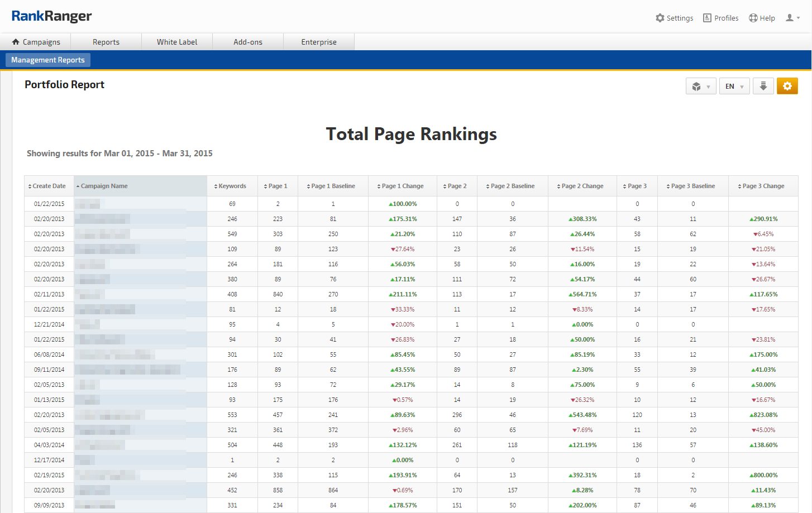Click the download report icon
Image resolution: width=812 pixels, height=513 pixels.
(x=763, y=86)
